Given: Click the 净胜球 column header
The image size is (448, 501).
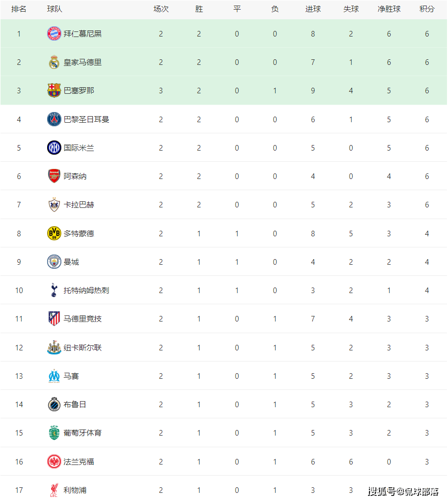Looking at the screenshot, I should [389, 9].
